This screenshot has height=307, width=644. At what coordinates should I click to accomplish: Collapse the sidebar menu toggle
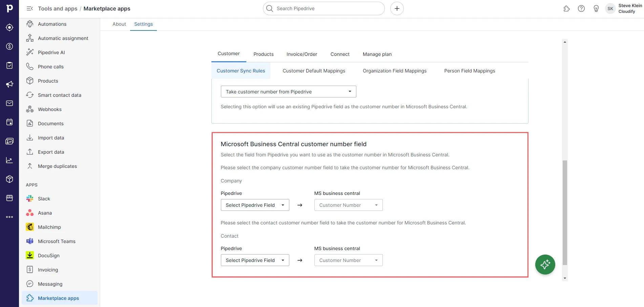tap(30, 8)
